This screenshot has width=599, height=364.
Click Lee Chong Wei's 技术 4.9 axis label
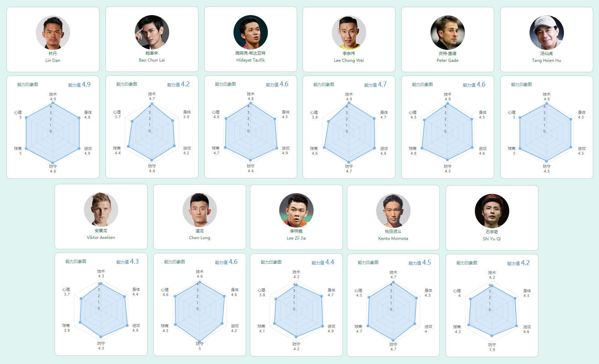(x=349, y=97)
